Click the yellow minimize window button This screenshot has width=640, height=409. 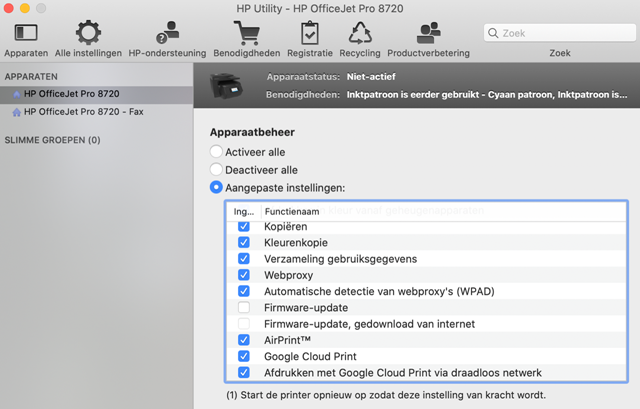click(25, 8)
